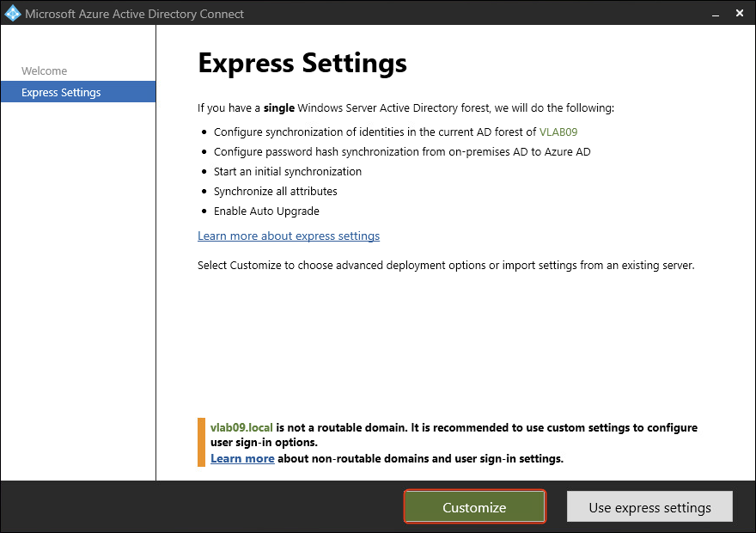Select the Express Settings sidebar step
Screen dimensions: 756x533
pos(61,92)
